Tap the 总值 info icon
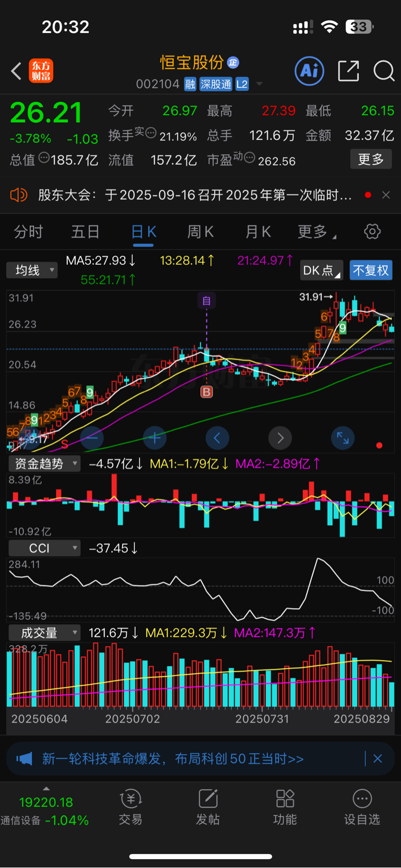The width and height of the screenshot is (401, 868). pos(44,157)
